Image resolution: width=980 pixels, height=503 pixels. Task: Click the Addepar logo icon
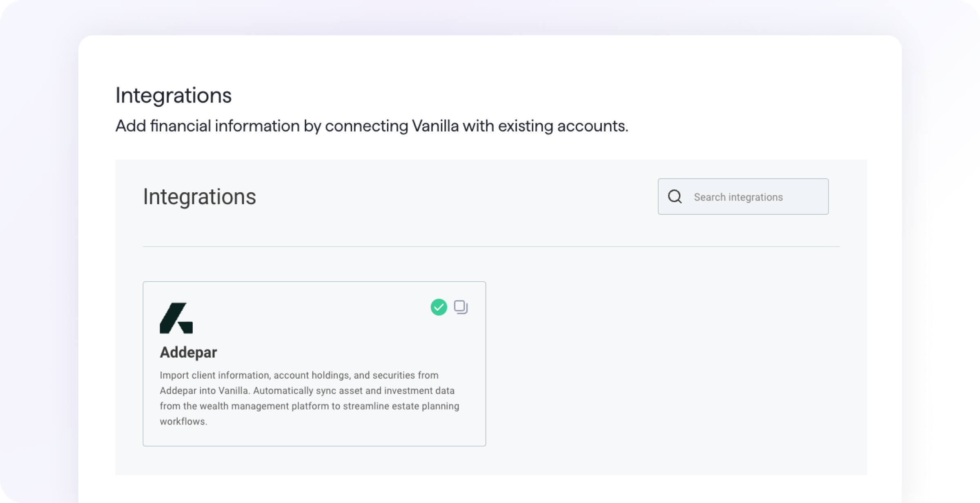[x=176, y=318]
